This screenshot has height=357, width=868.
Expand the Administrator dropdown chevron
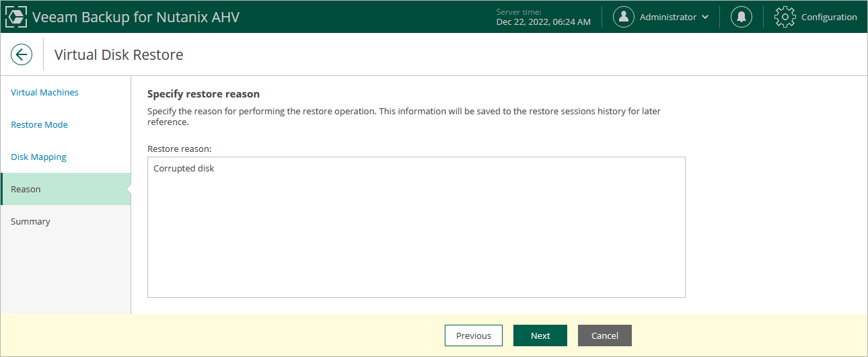704,17
